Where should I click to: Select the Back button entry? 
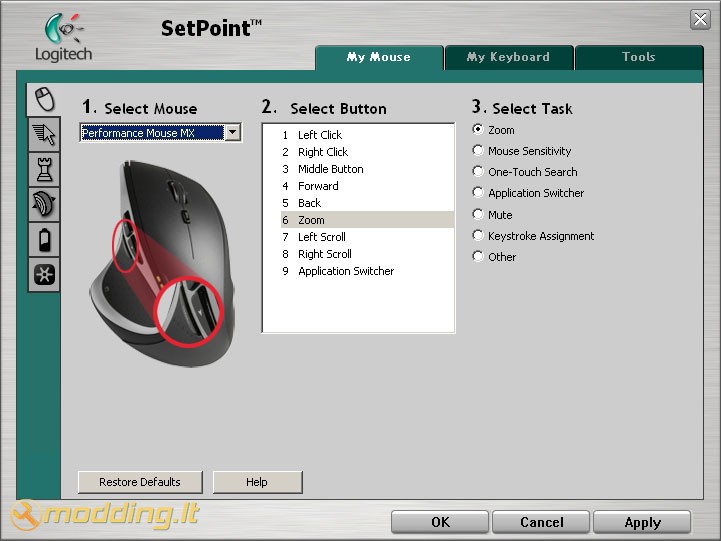[367, 203]
